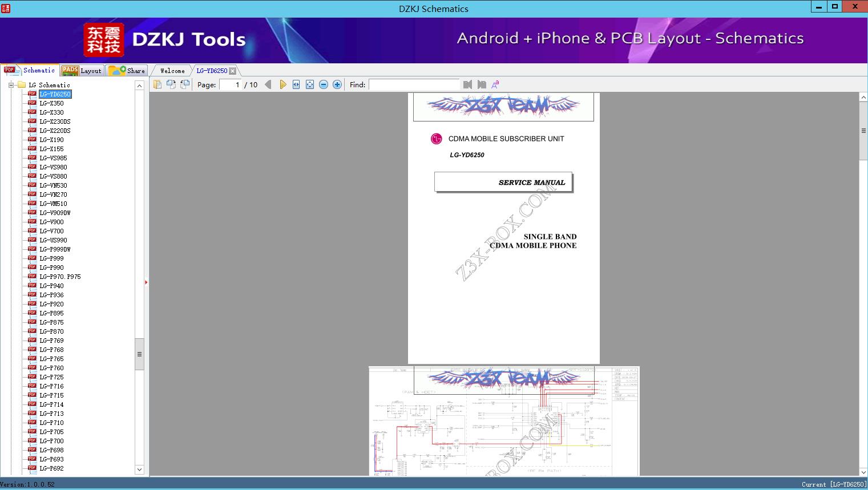This screenshot has height=490, width=868.
Task: Toggle match case search icon
Action: click(x=495, y=84)
